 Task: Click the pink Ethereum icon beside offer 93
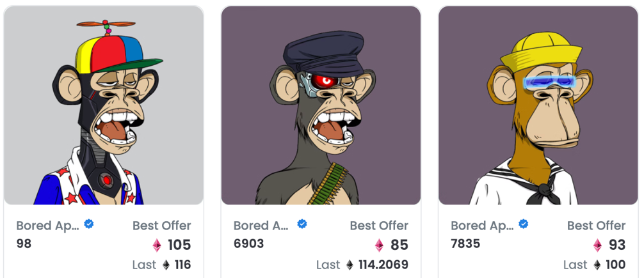point(597,245)
